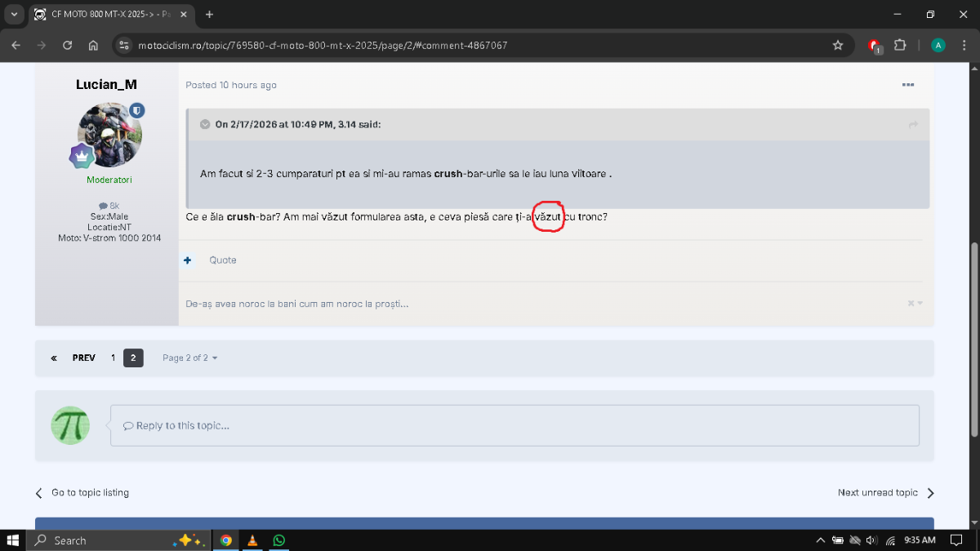Open a new browser tab
This screenshot has height=551, width=980.
[210, 15]
